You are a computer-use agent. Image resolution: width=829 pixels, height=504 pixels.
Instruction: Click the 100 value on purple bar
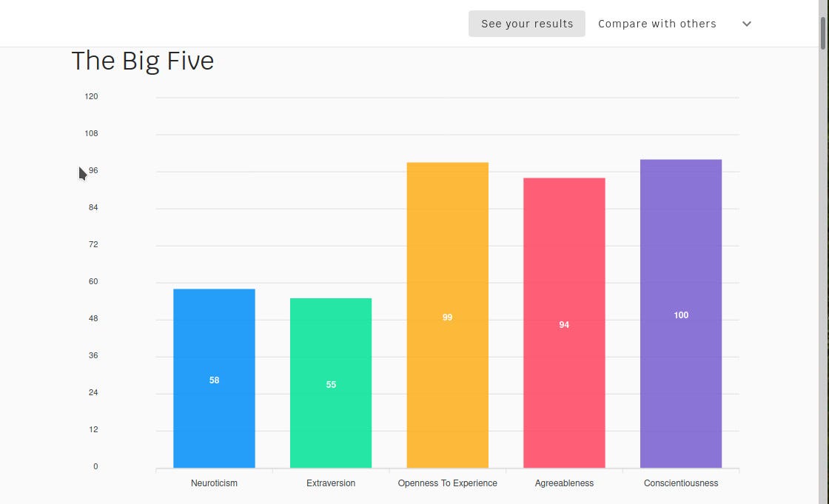click(x=681, y=315)
